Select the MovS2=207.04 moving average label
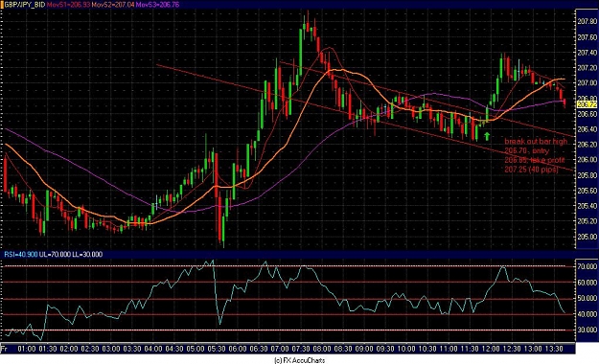599x364 pixels. coord(113,5)
